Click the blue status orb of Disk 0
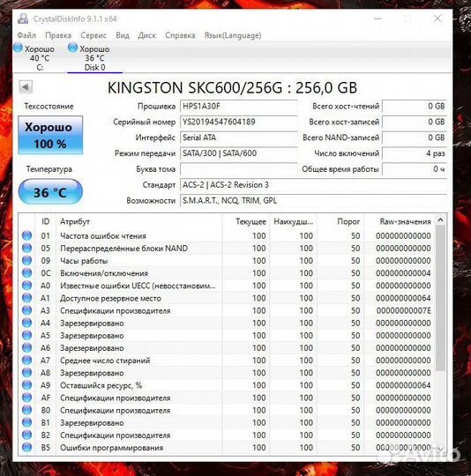 (x=72, y=48)
